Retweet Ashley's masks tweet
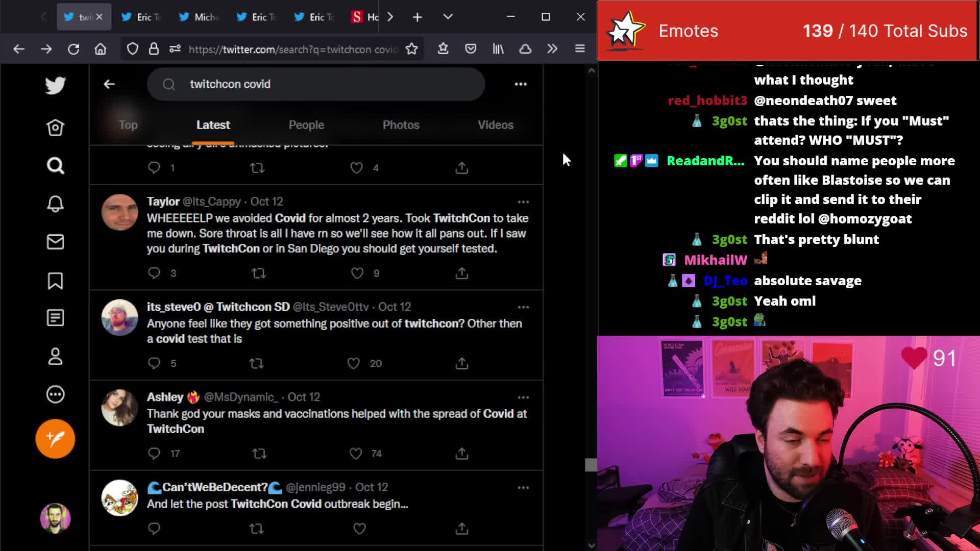The width and height of the screenshot is (980, 551). (x=259, y=454)
